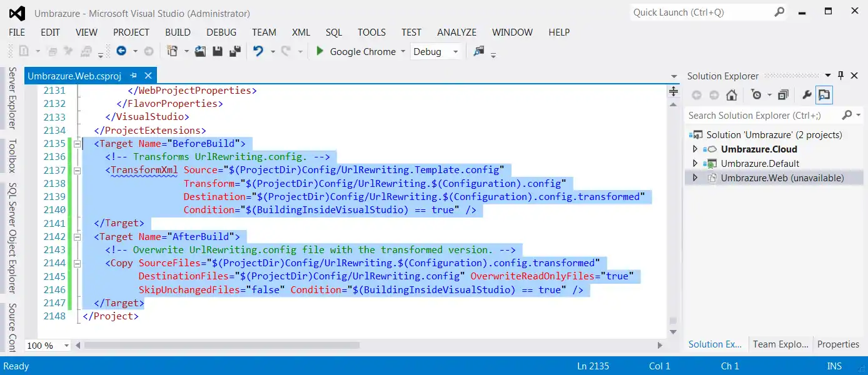Open the ANALYZE menu
Image resolution: width=868 pixels, height=375 pixels.
tap(457, 32)
